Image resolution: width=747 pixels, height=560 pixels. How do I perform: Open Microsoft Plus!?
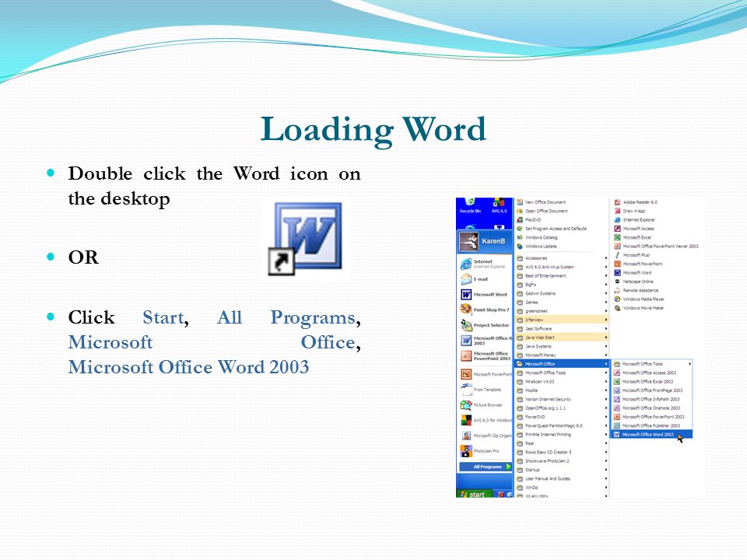(x=632, y=255)
